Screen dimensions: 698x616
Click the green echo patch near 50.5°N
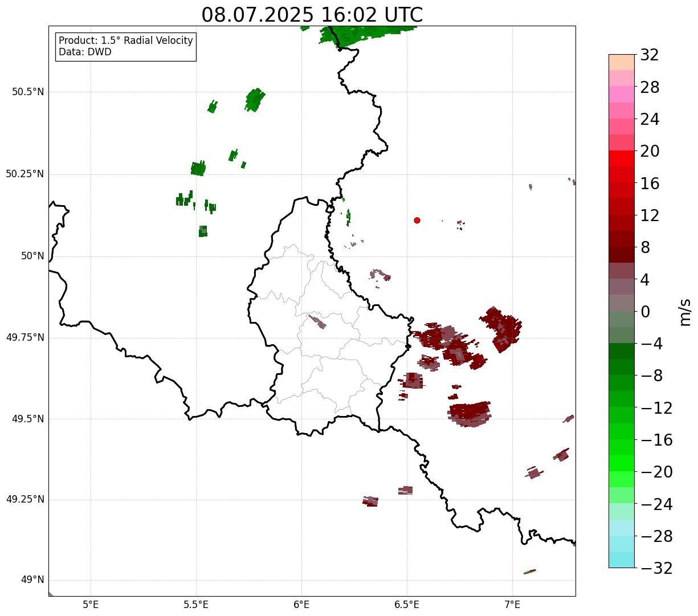pyautogui.click(x=255, y=100)
